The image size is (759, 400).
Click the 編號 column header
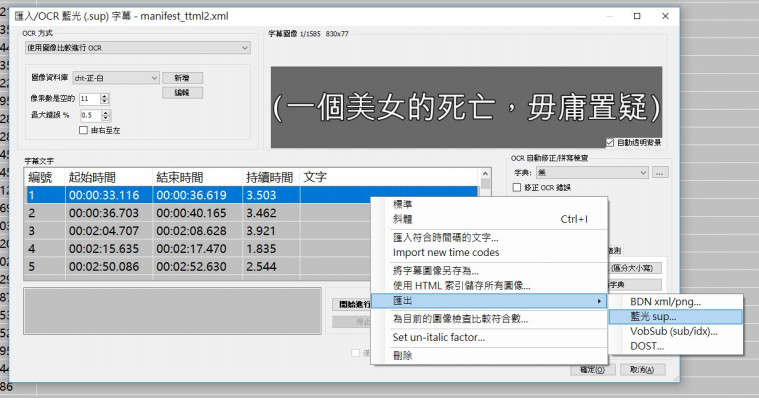[45, 177]
